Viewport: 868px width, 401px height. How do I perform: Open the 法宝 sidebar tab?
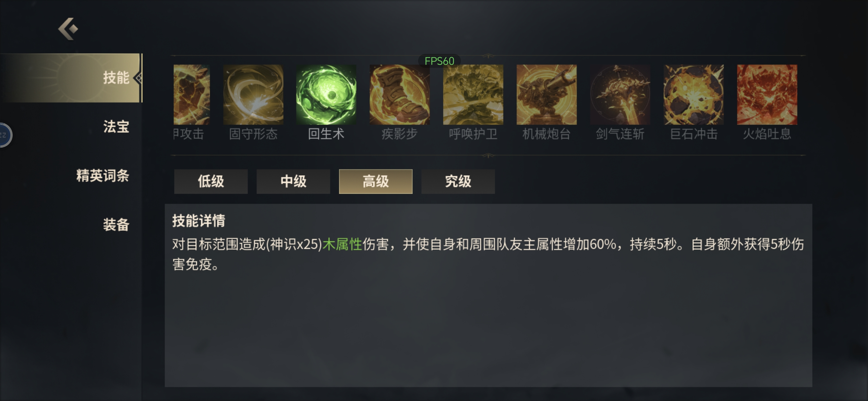tap(116, 127)
